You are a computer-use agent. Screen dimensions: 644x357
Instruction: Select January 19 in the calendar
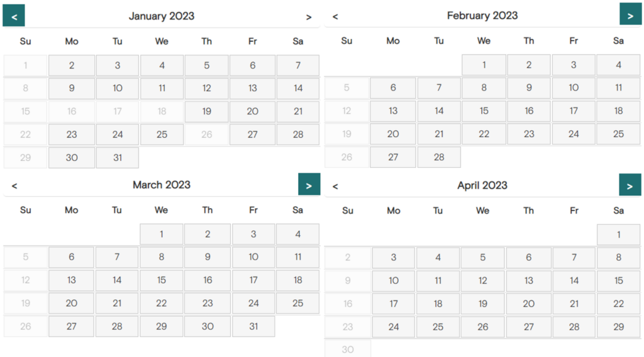(x=206, y=111)
